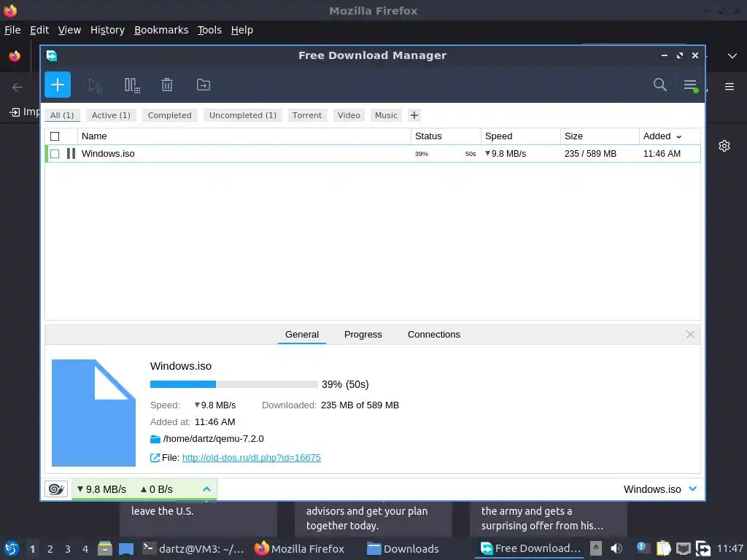The width and height of the screenshot is (747, 560).
Task: Show the All (1) filter
Action: click(x=62, y=115)
